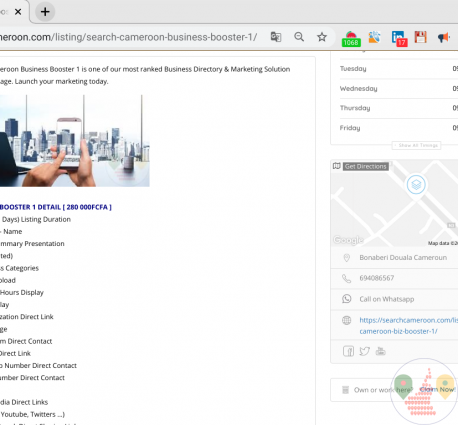Click the building icon near Own or work here

345,390
